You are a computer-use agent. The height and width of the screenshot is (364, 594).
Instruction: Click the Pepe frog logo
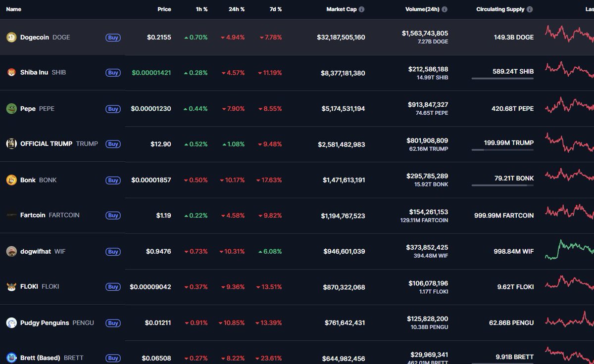point(11,108)
